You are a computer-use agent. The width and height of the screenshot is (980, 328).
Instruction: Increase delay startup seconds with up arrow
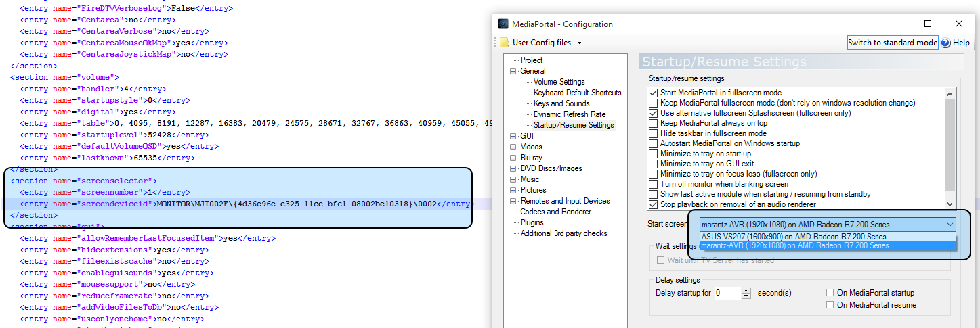point(746,290)
